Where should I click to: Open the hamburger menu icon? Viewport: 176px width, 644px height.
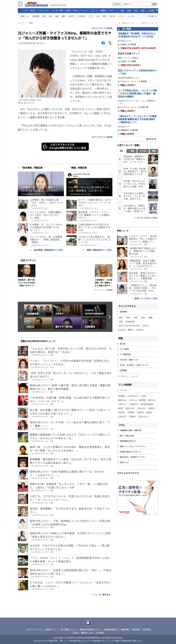click(20, 4)
